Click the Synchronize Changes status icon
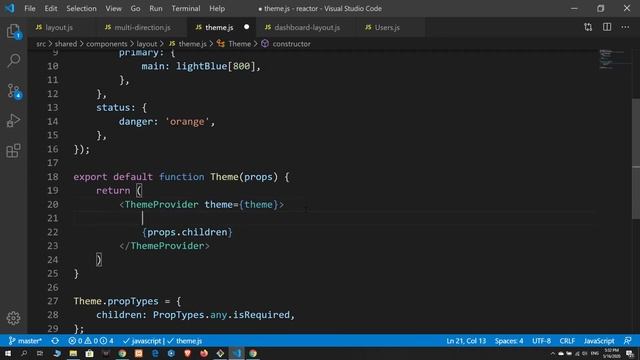 click(x=55, y=341)
